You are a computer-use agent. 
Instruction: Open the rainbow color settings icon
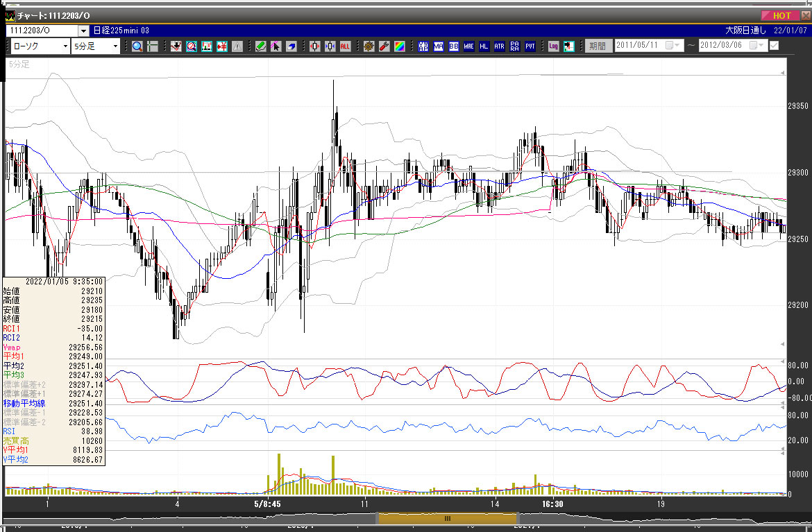[x=399, y=46]
